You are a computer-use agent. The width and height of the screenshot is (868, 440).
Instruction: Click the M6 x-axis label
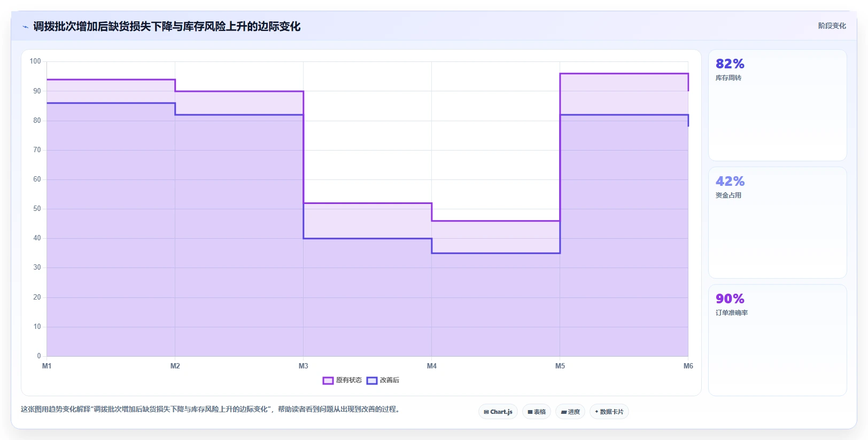(x=688, y=366)
